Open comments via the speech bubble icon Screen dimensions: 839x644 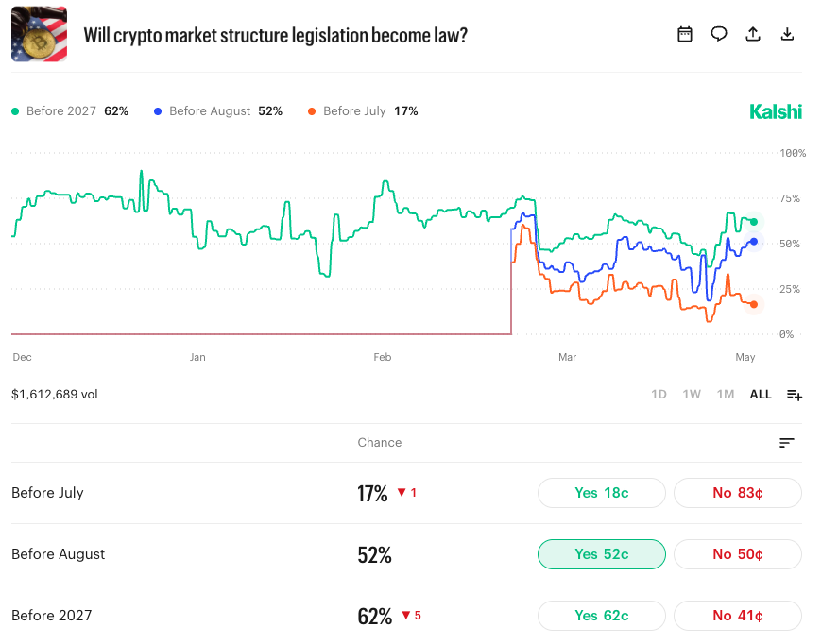click(719, 34)
